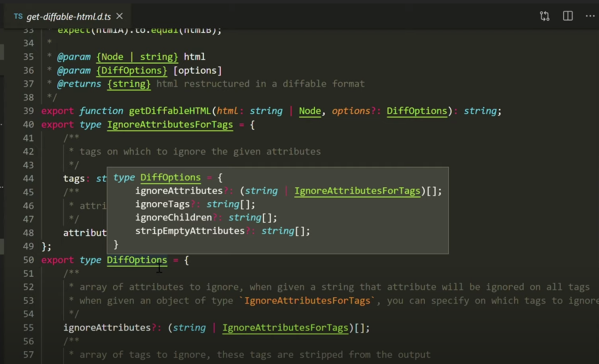Click 'html restructured in a diffable format'
599x364 pixels.
pos(260,84)
